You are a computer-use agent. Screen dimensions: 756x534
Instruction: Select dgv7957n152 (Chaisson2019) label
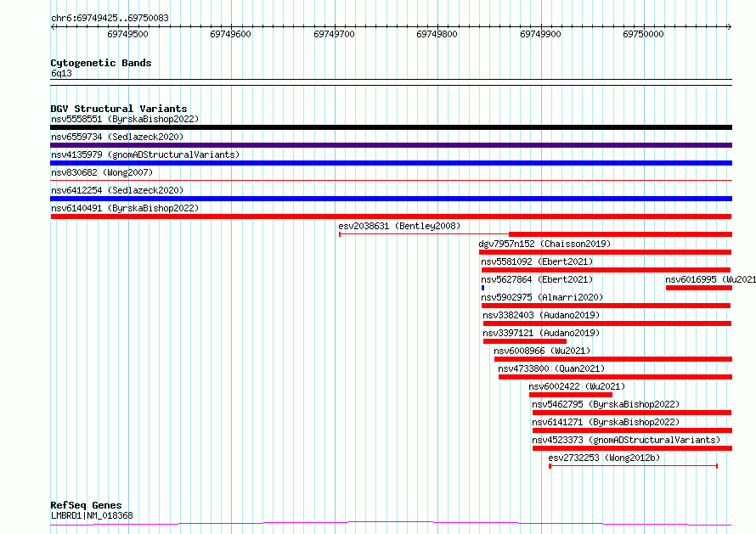[544, 244]
